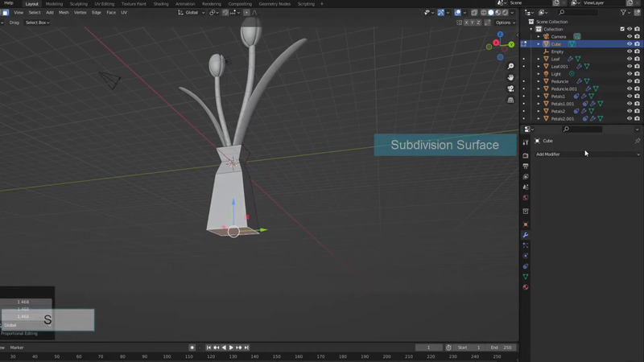Open the viewport Options button

[x=505, y=23]
